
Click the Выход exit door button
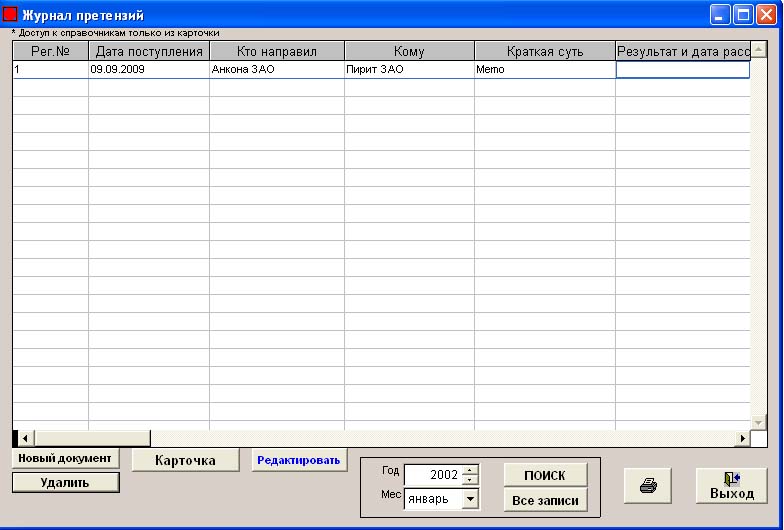pyautogui.click(x=731, y=485)
